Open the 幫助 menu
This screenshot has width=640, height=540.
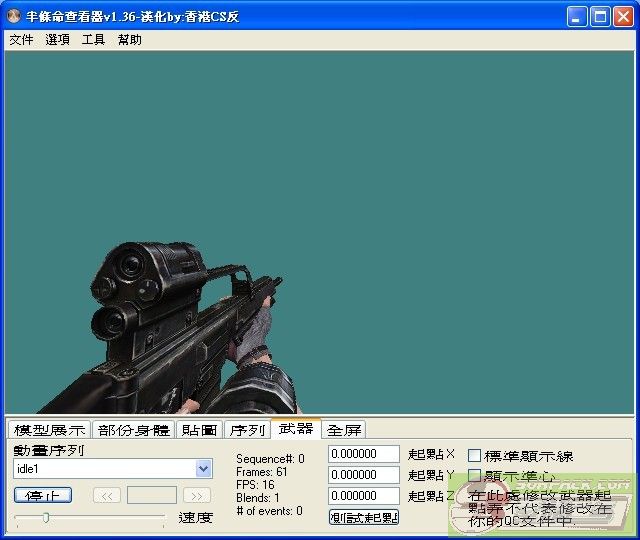point(129,40)
